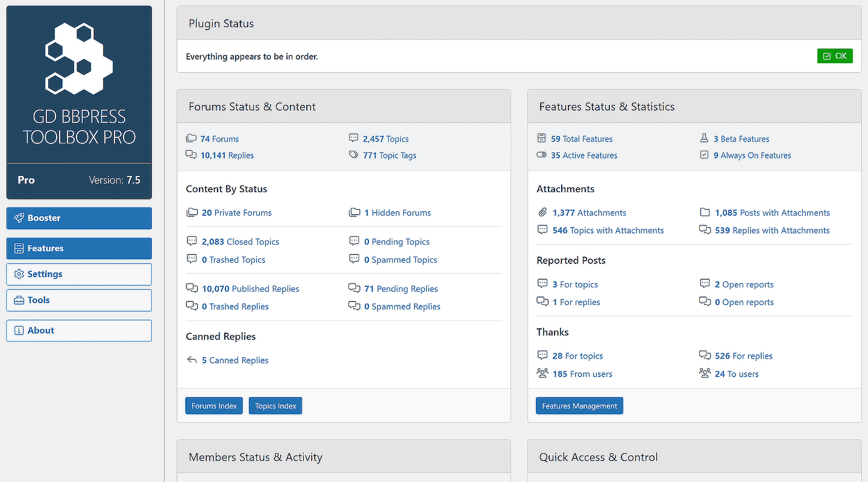Click the gear icon beside Settings
This screenshot has width=868, height=482.
(19, 274)
